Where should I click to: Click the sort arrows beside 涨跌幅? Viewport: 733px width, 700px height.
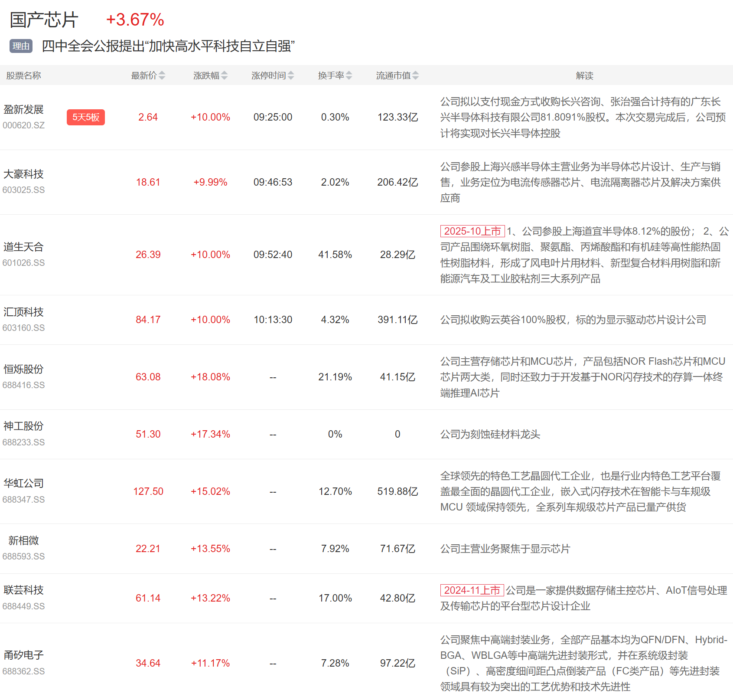point(224,75)
